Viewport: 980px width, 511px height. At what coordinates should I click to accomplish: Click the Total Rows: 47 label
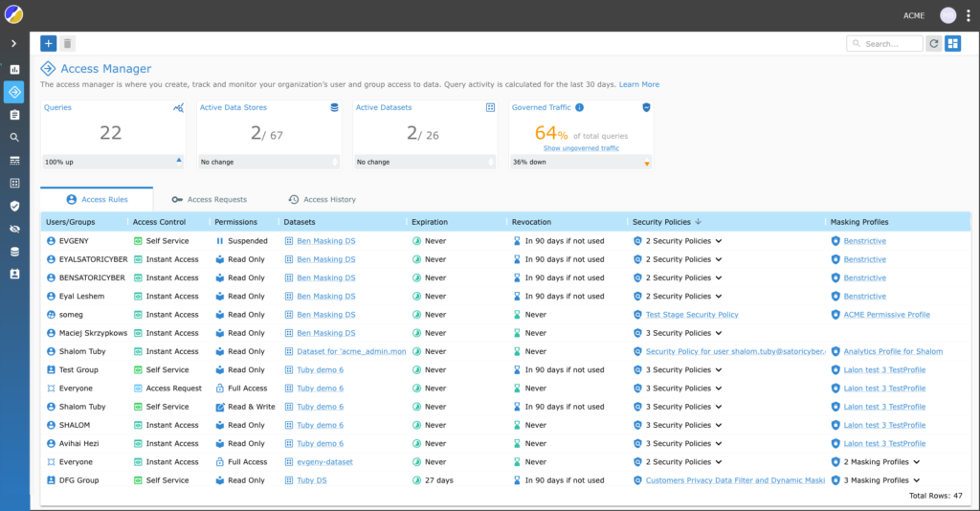pos(936,496)
